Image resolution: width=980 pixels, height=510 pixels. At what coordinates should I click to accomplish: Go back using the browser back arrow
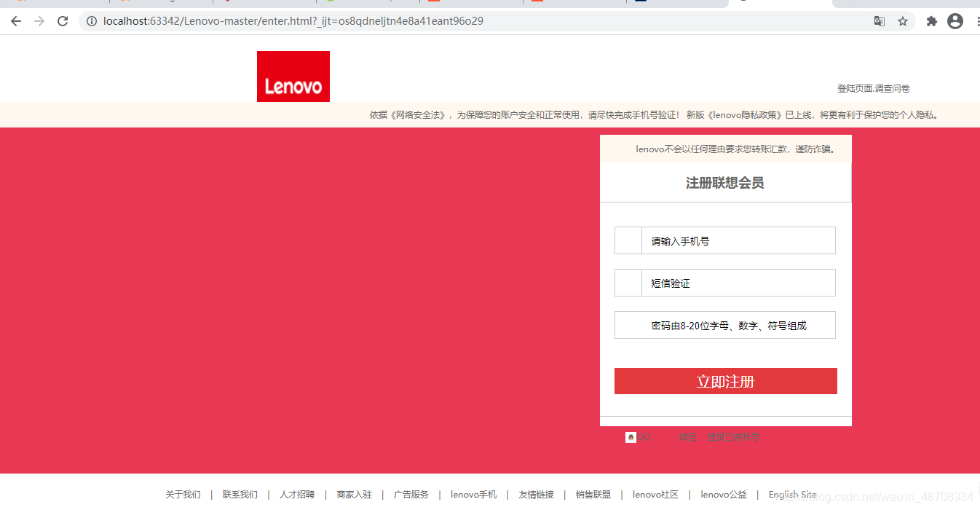tap(16, 21)
